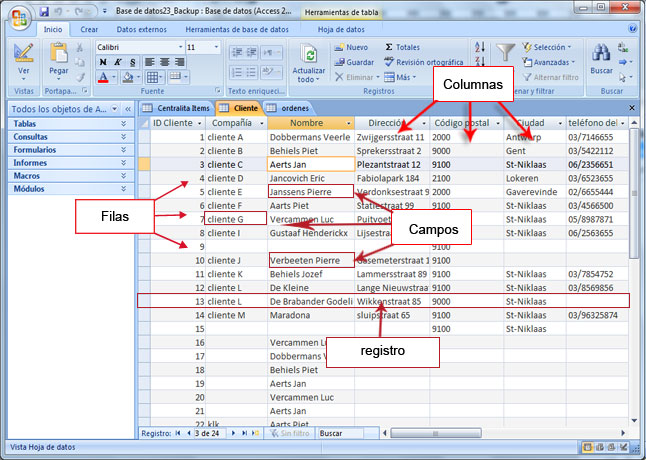Toggle the Sin filtro filter indicator

click(x=287, y=434)
